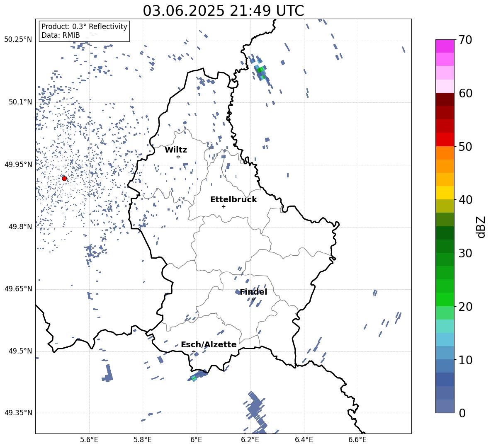Image resolution: width=491 pixels, height=448 pixels.
Task: Click the bright red colorbar swatch near 50
Action: [445, 140]
